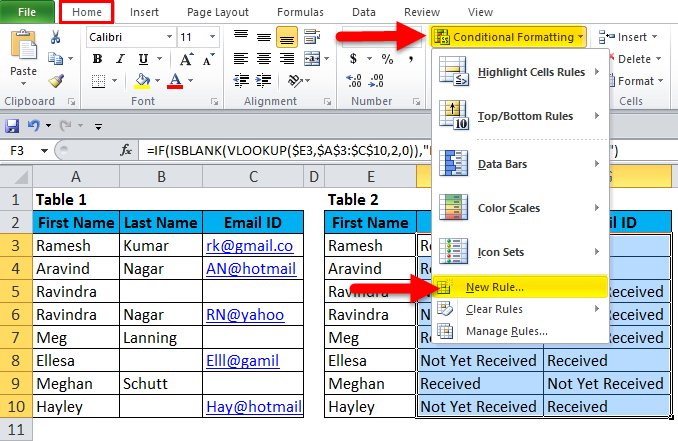678x441 pixels.
Task: Apply yellow Fill Color bucket
Action: pos(142,81)
